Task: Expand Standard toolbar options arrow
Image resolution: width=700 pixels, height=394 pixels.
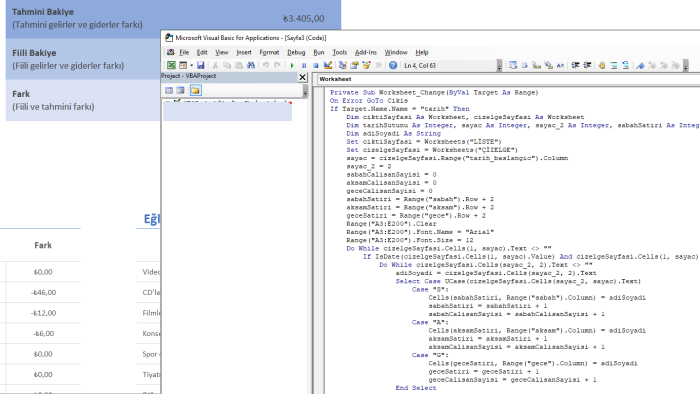Action: [x=499, y=65]
